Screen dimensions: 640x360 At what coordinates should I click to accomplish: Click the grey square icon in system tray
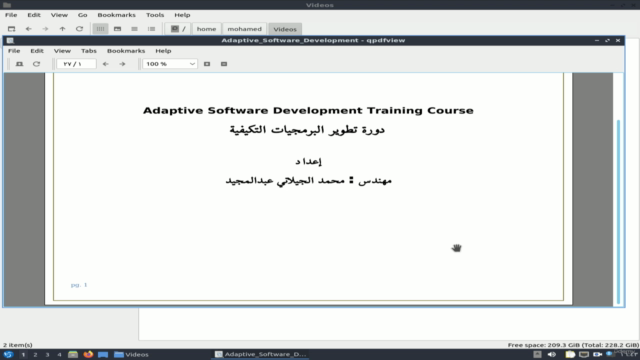coord(537,354)
